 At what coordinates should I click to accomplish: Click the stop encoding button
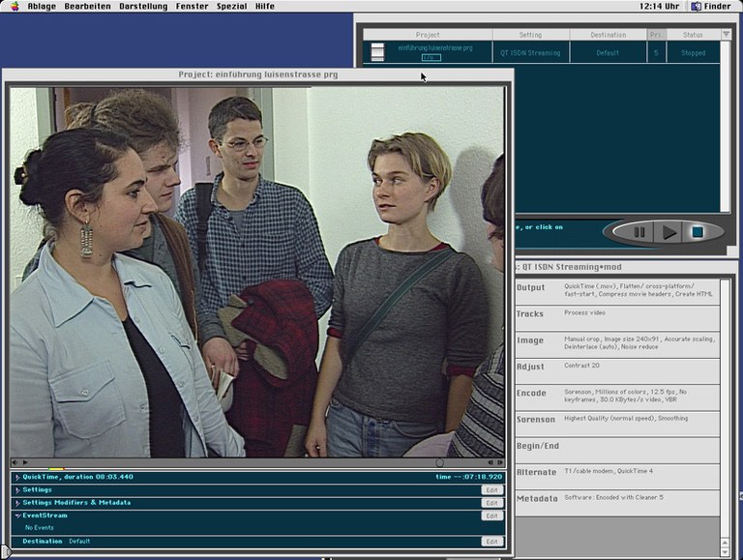697,232
